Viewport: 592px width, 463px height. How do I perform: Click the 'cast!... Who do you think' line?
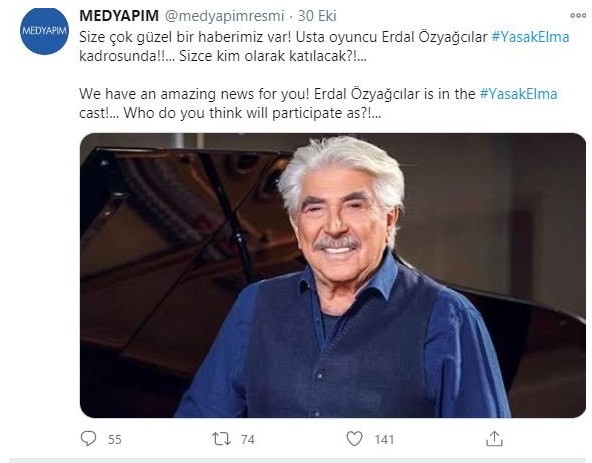tap(230, 113)
